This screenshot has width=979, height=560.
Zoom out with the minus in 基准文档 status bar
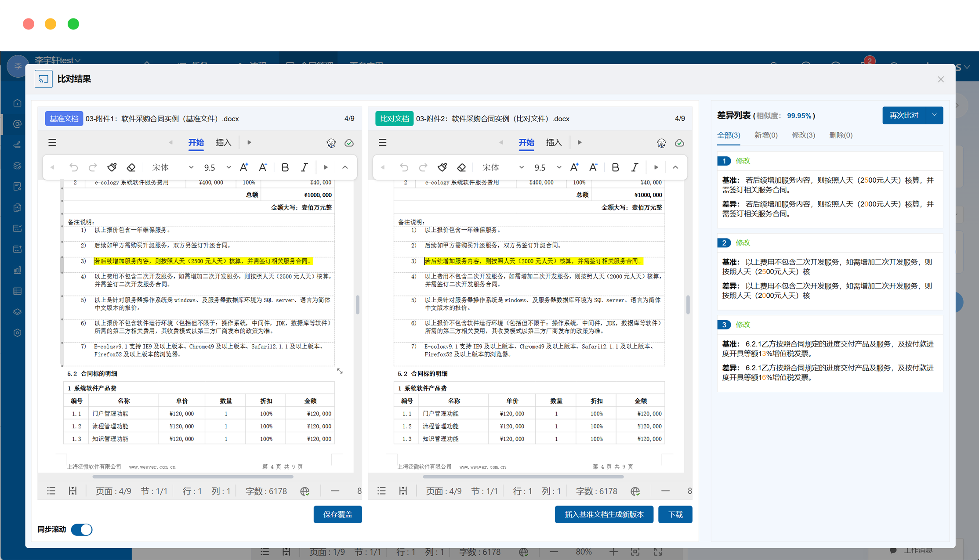pos(335,491)
